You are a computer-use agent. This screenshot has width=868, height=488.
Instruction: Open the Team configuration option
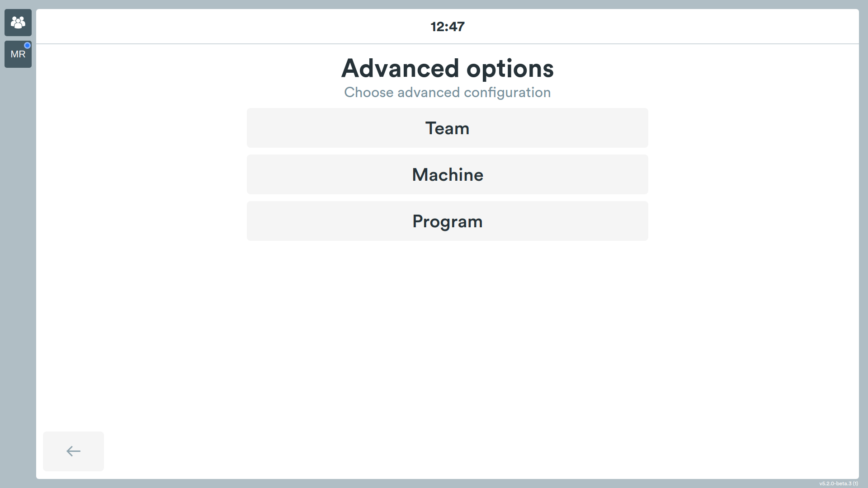pos(448,128)
